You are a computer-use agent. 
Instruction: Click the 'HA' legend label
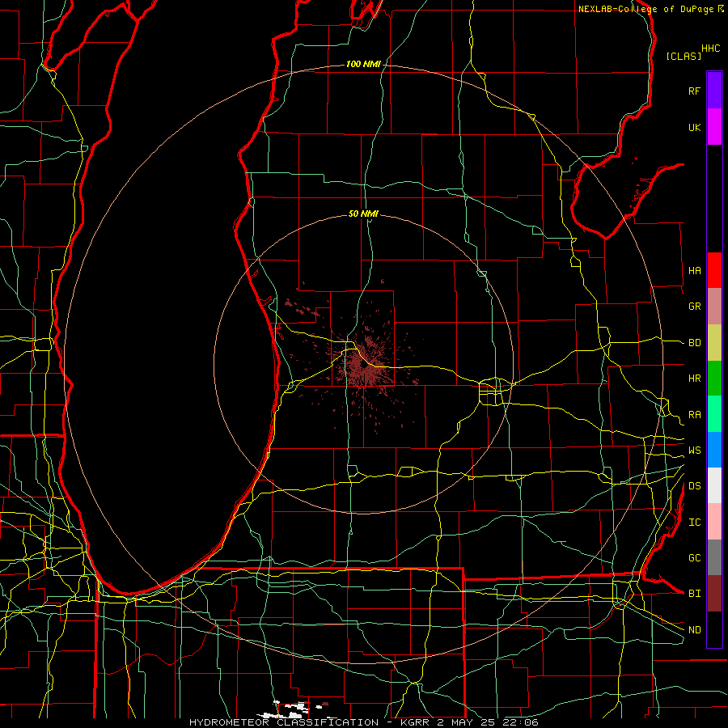point(694,271)
